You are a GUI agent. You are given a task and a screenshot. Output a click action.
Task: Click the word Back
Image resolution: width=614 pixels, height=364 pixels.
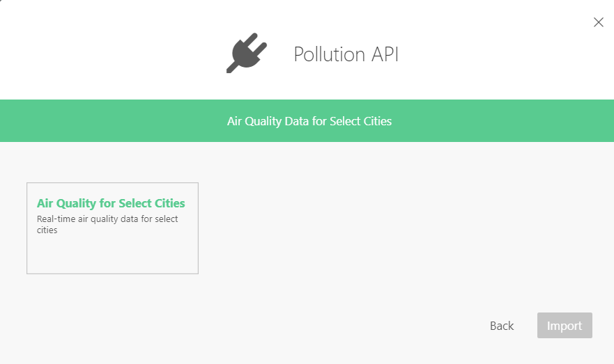pyautogui.click(x=502, y=326)
